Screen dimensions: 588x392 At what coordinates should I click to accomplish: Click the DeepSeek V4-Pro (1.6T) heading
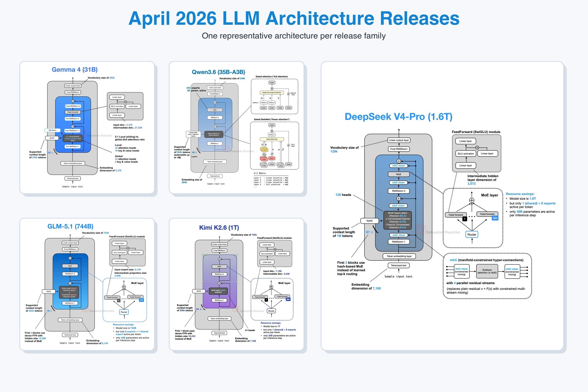[x=399, y=117]
